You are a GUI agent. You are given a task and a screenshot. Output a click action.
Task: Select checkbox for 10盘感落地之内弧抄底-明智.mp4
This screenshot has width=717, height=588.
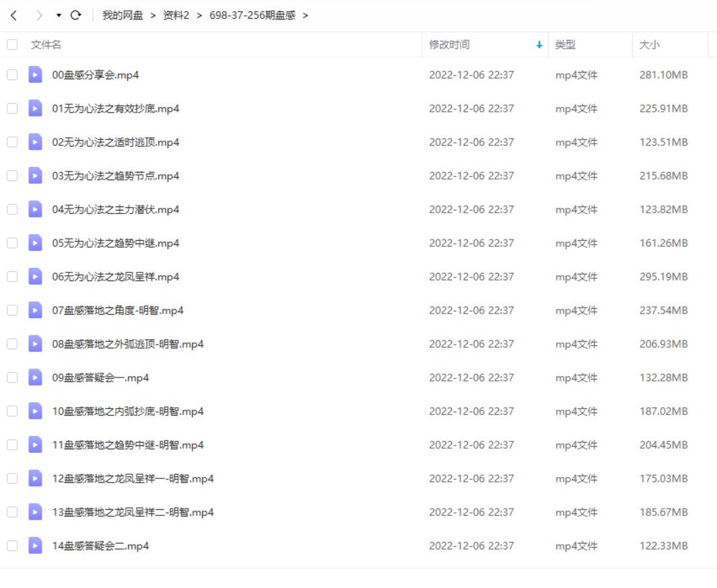click(12, 412)
